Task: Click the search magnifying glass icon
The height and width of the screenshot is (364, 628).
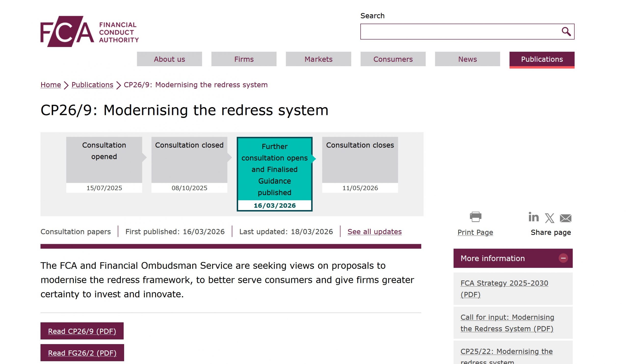Action: coord(566,31)
